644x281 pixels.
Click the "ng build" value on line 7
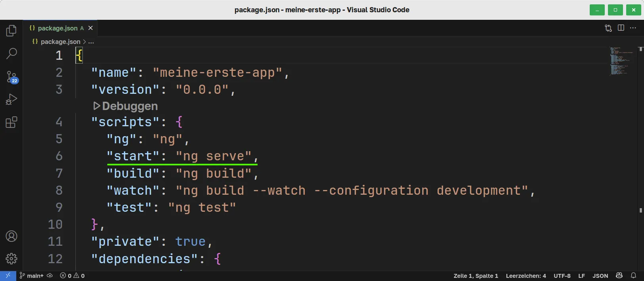pyautogui.click(x=213, y=173)
